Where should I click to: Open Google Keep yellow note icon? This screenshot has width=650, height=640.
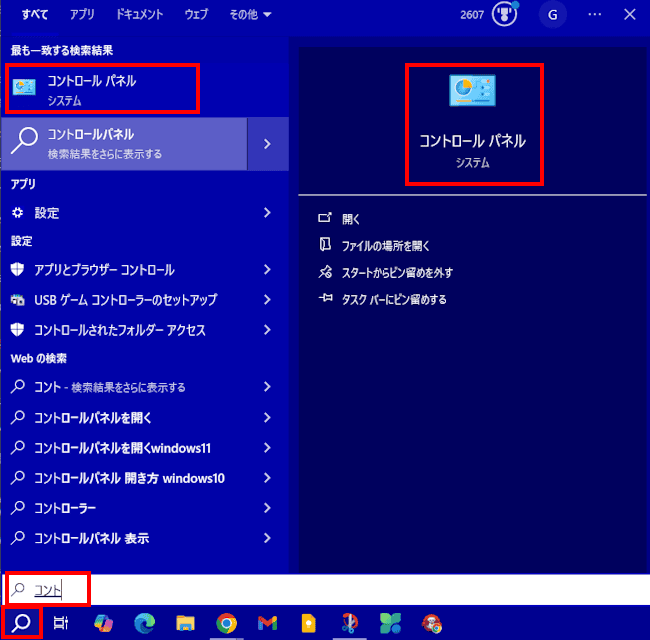[308, 623]
